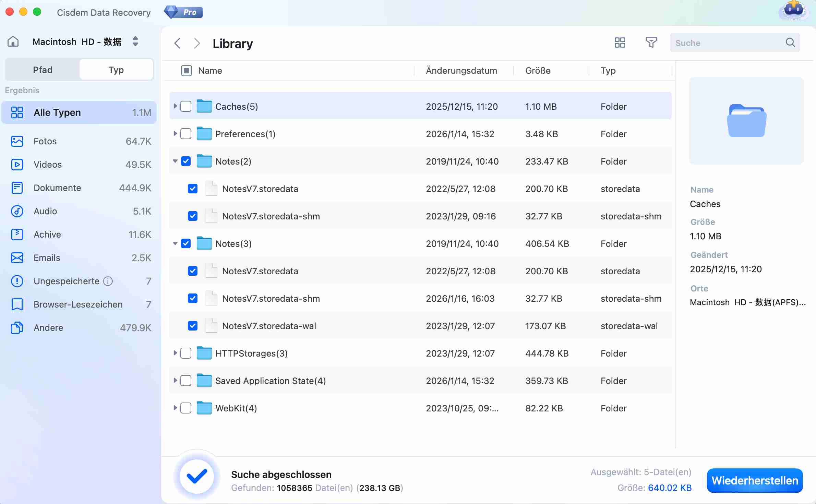Image resolution: width=816 pixels, height=504 pixels.
Task: Open the filter funnel icon
Action: [x=651, y=43]
